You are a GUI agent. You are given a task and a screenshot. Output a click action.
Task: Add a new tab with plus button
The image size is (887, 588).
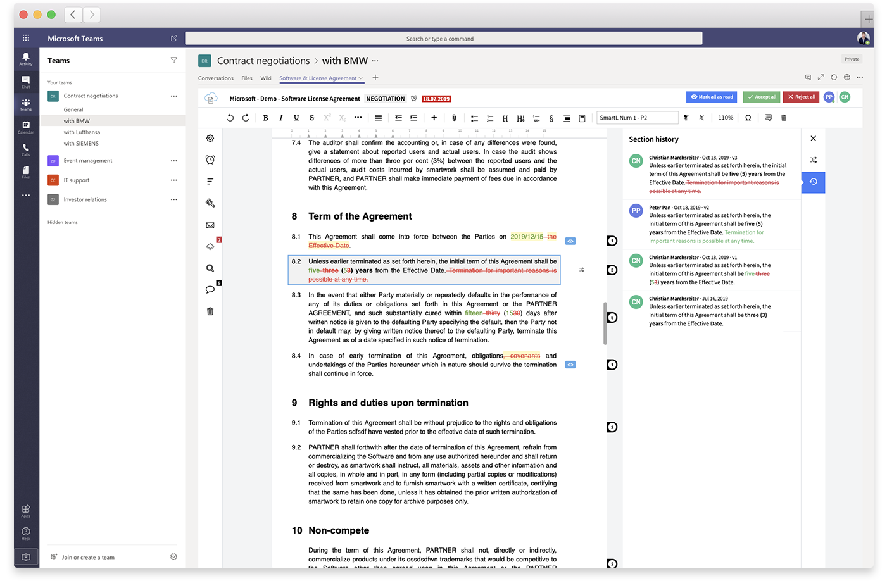tap(375, 78)
